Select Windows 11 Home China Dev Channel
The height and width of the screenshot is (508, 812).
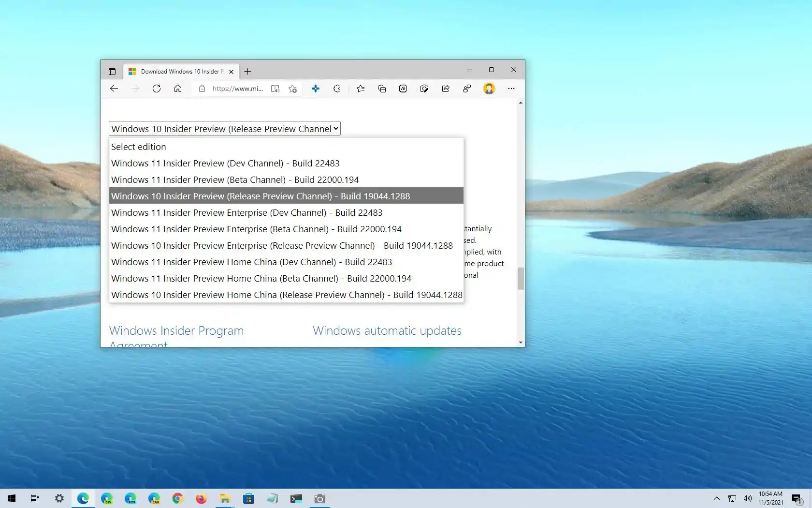[x=286, y=262]
